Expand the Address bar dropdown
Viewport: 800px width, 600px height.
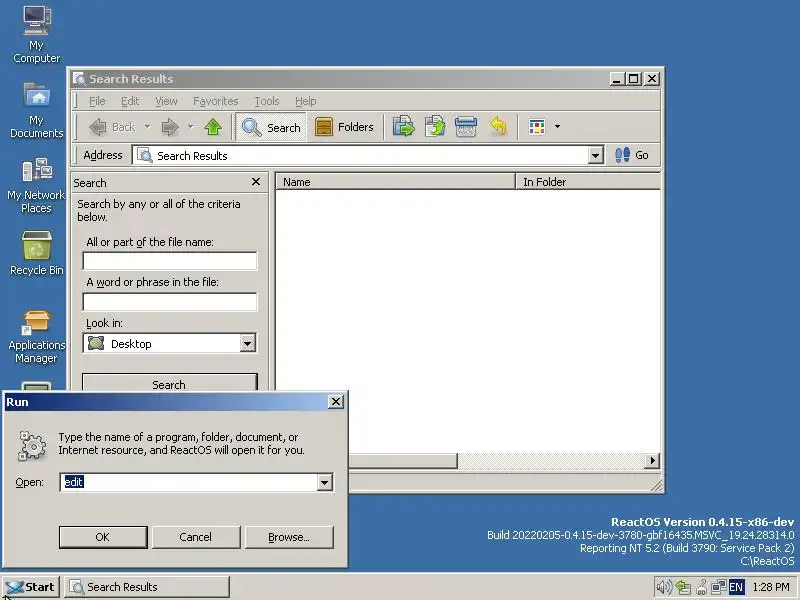[595, 155]
